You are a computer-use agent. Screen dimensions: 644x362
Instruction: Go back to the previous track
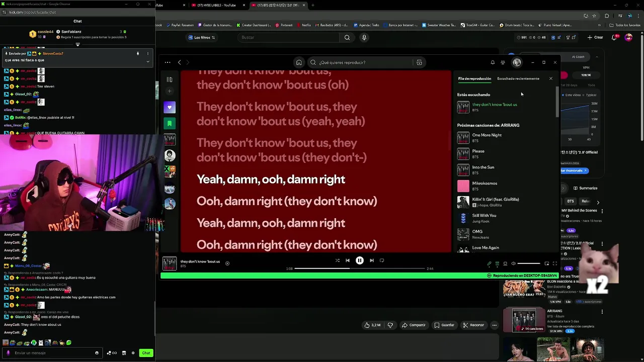pos(347,260)
